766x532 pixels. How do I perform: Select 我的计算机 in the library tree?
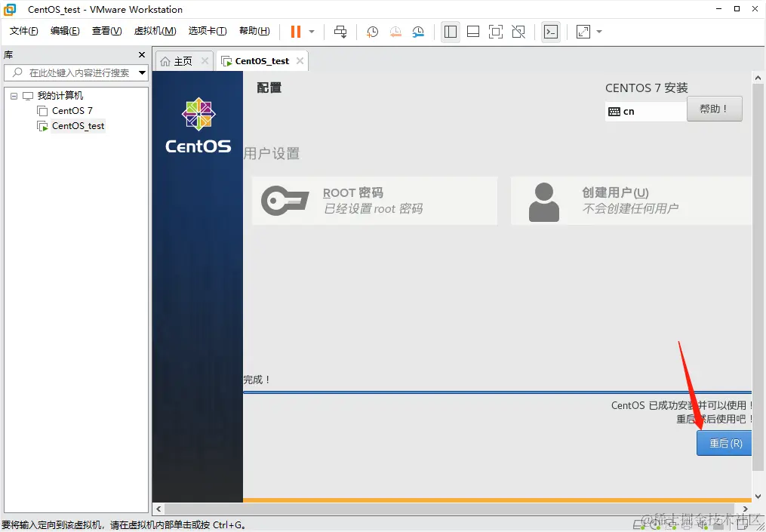(x=60, y=96)
